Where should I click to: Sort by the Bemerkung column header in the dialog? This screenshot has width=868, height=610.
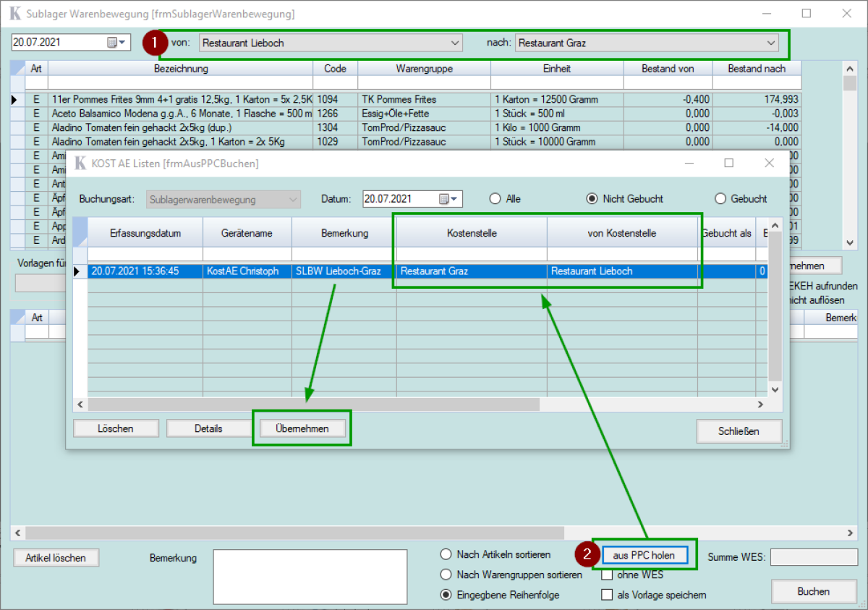pyautogui.click(x=344, y=233)
